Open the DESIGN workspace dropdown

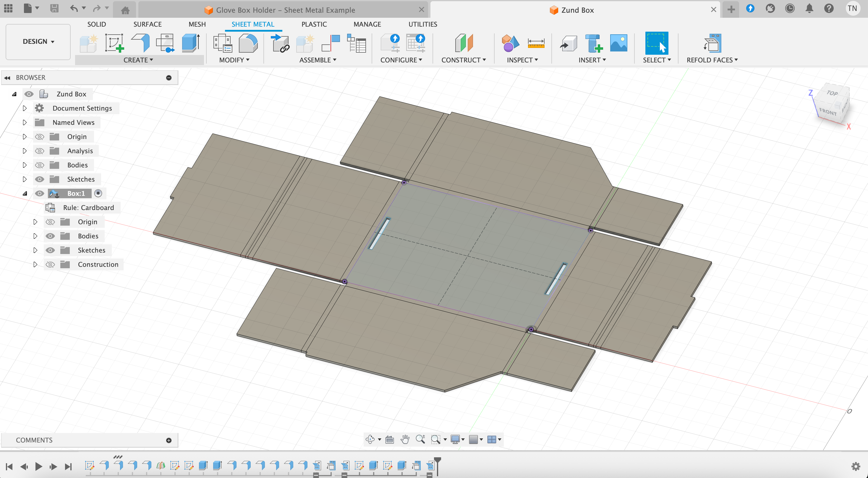[x=38, y=41]
